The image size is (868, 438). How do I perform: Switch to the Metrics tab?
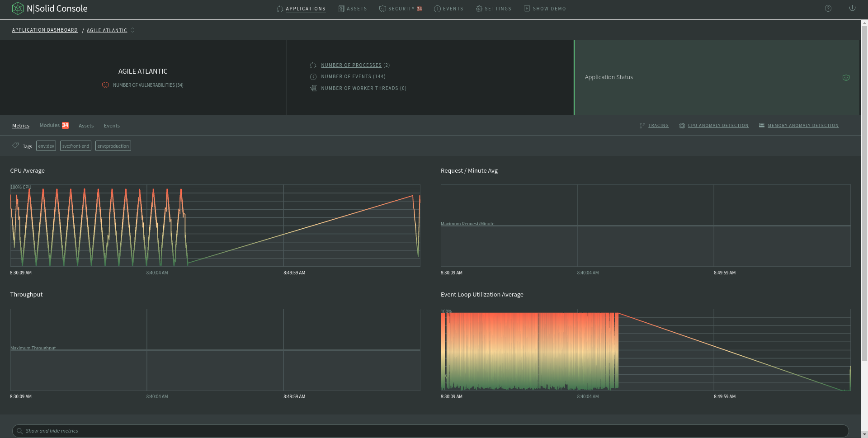(x=21, y=126)
